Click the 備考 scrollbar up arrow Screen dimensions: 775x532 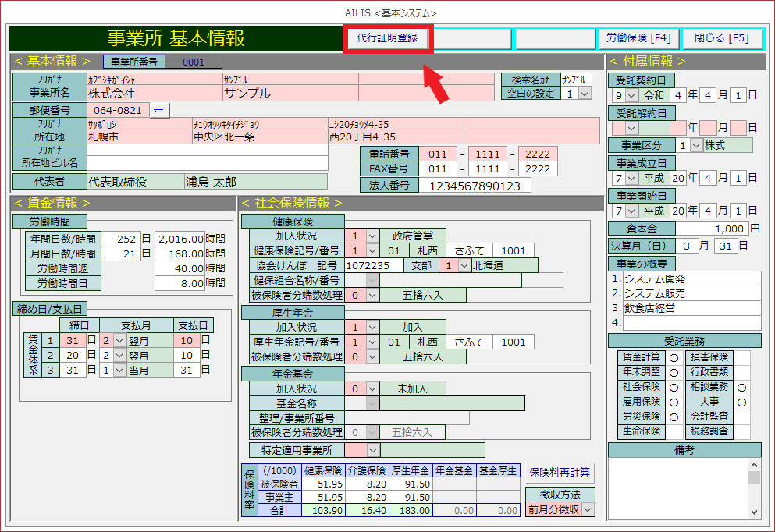[x=754, y=464]
